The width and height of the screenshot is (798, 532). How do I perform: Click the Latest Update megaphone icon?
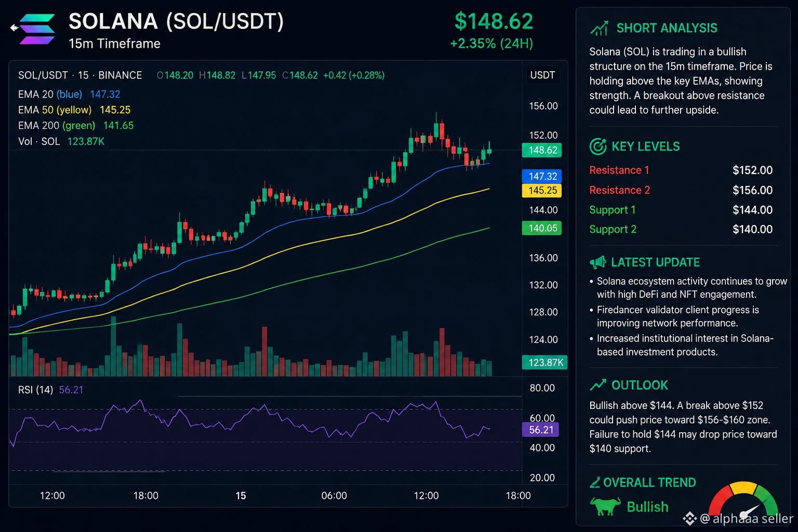coord(598,262)
